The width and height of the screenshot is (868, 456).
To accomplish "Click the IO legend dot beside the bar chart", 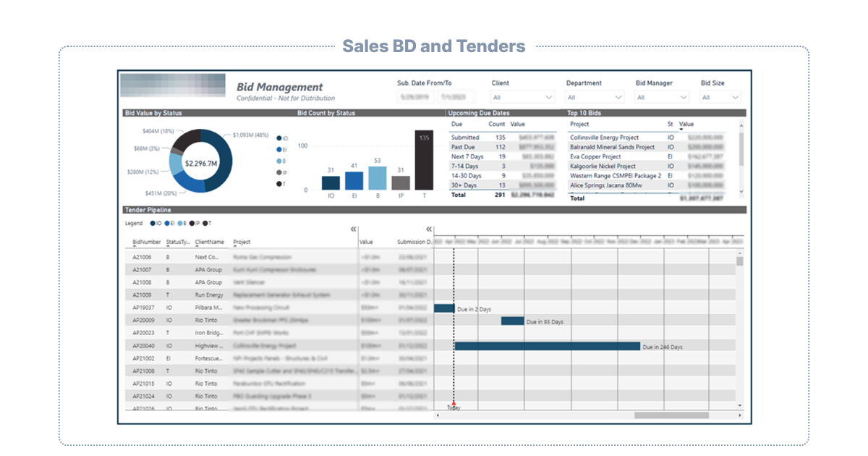I will [x=279, y=138].
